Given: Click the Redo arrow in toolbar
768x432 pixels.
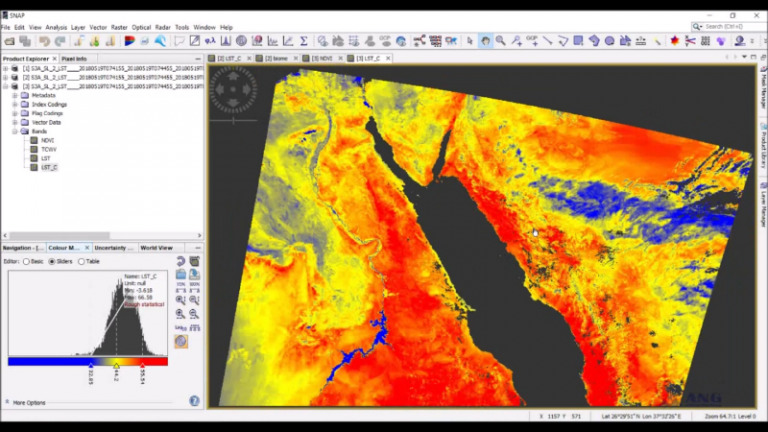Looking at the screenshot, I should pyautogui.click(x=60, y=41).
